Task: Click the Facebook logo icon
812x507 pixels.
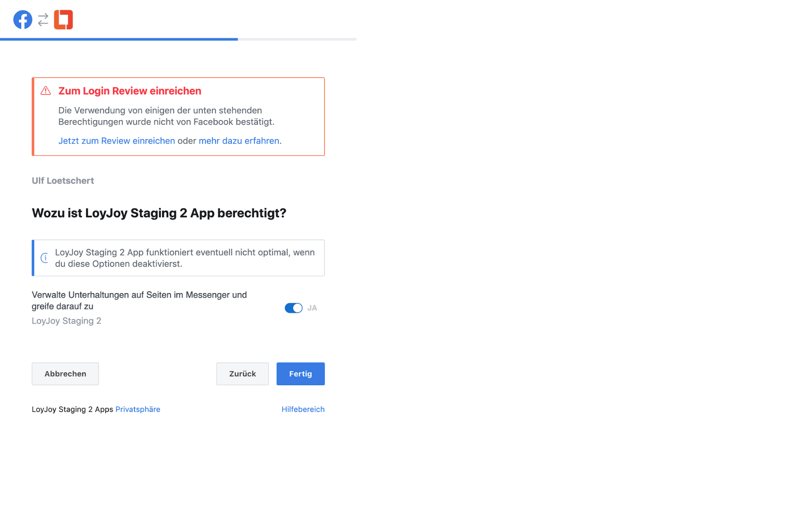Action: pyautogui.click(x=23, y=19)
